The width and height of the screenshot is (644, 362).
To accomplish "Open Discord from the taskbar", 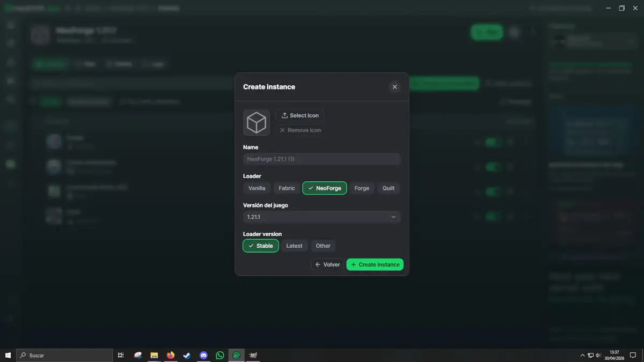I will point(203,355).
